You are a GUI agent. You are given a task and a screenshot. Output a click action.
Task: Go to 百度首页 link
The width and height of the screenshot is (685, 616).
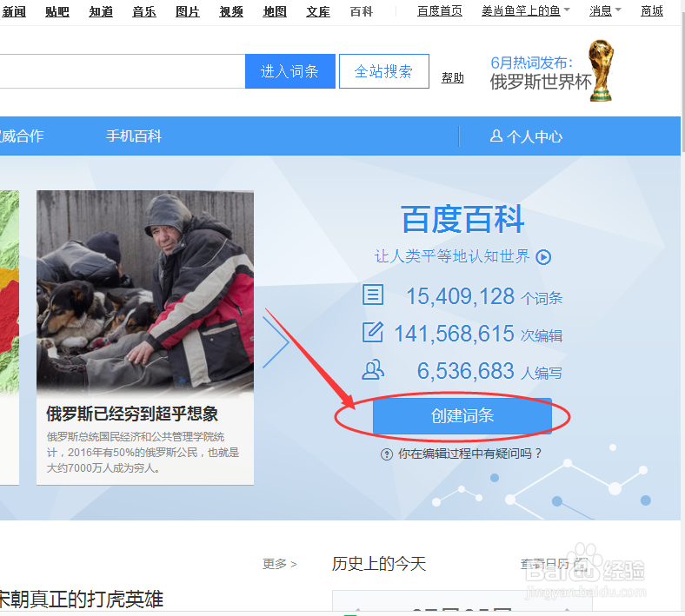click(x=440, y=11)
